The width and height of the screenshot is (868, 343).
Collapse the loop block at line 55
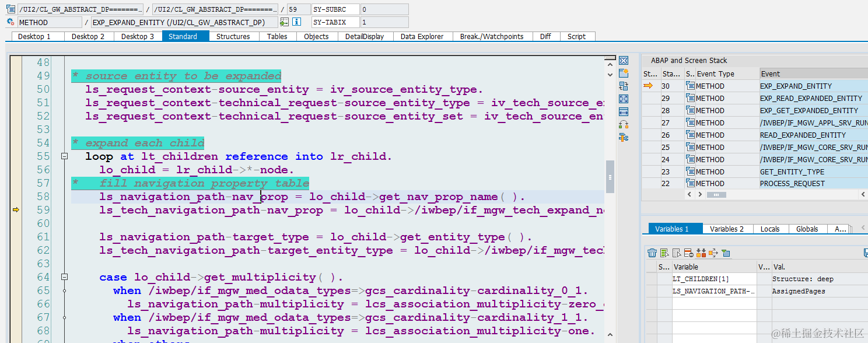click(65, 156)
